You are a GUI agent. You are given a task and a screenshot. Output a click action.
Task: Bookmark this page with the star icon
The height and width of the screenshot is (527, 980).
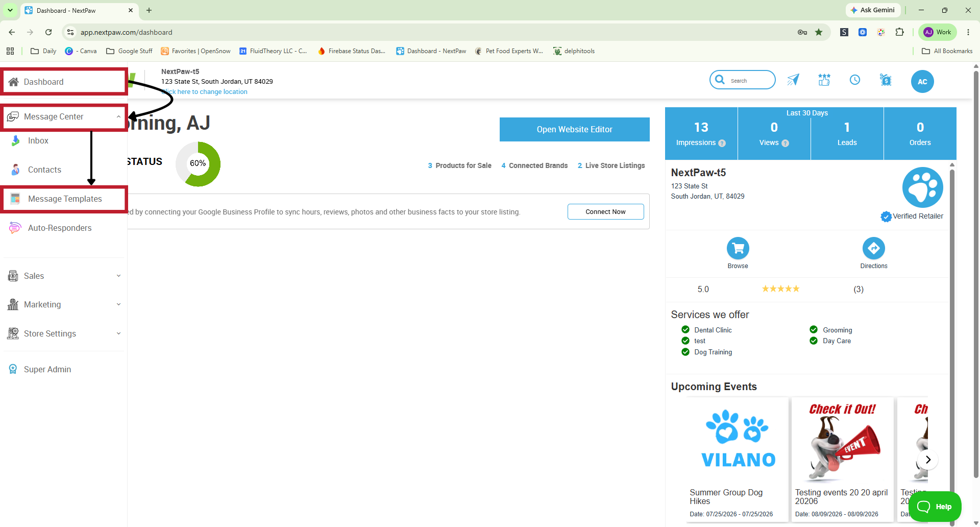(x=819, y=32)
